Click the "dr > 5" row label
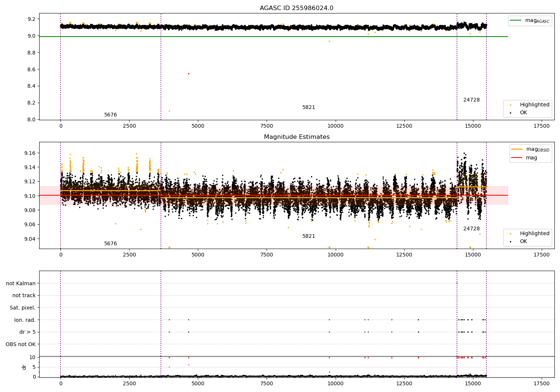560x392 pixels. point(28,332)
